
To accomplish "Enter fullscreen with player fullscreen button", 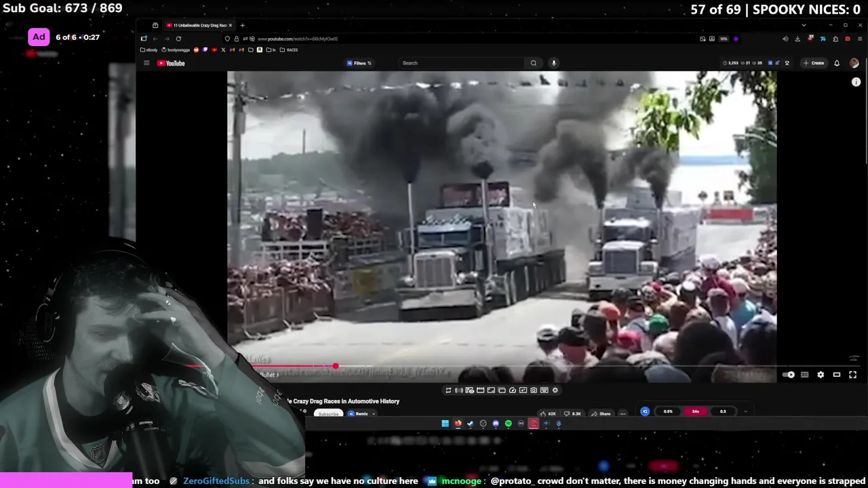I will tap(852, 375).
